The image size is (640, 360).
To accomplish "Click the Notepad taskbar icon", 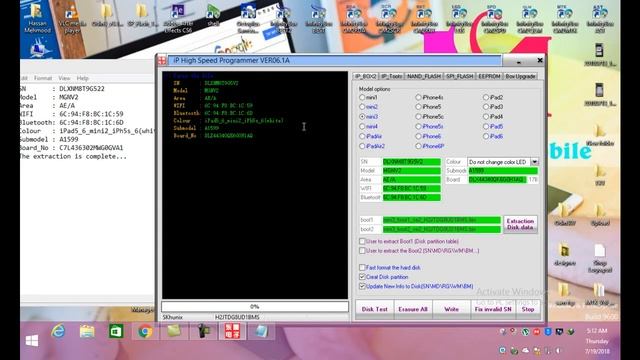I will (261, 331).
